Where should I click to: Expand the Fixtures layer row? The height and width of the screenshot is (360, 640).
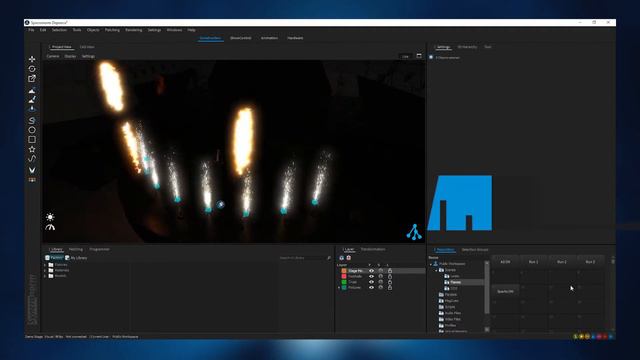(339, 288)
